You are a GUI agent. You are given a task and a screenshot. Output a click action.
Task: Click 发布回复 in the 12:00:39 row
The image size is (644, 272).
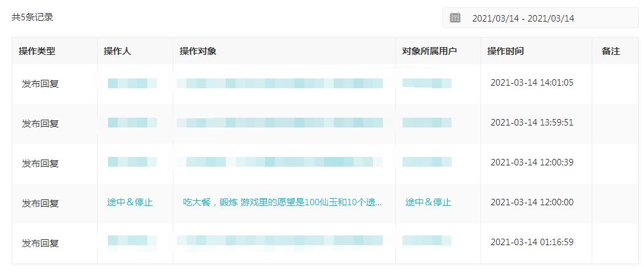point(41,163)
